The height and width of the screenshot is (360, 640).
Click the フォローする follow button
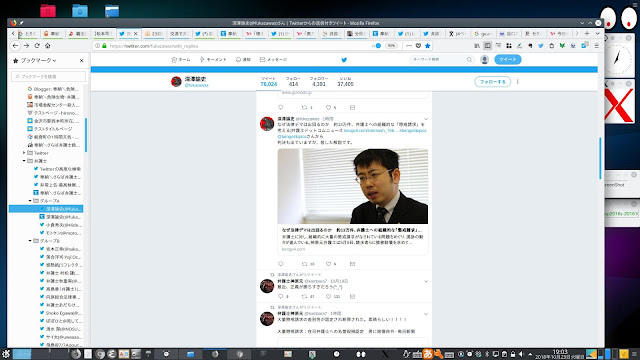coord(492,82)
